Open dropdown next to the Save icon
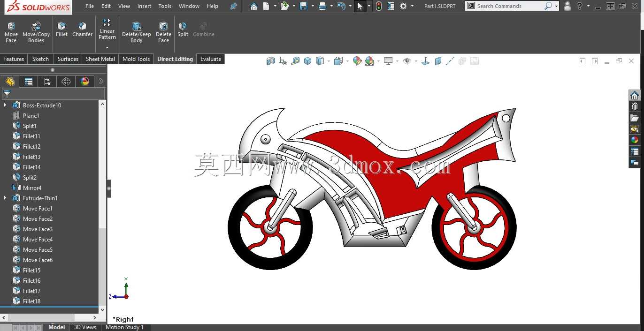This screenshot has width=644, height=331. 312,6
